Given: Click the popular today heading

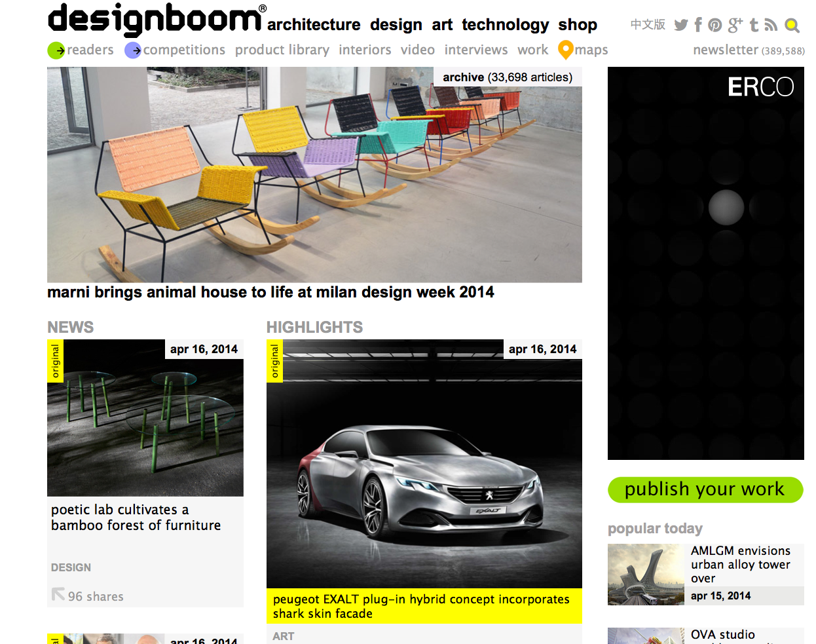Looking at the screenshot, I should pos(655,528).
